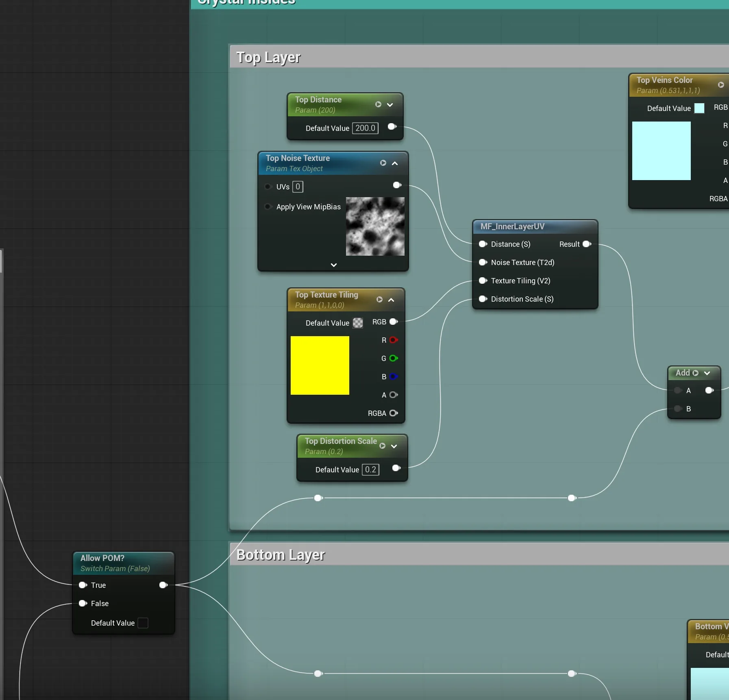
Task: Click MF_InnerLayerUV Distance (S) input pin
Action: click(x=483, y=244)
